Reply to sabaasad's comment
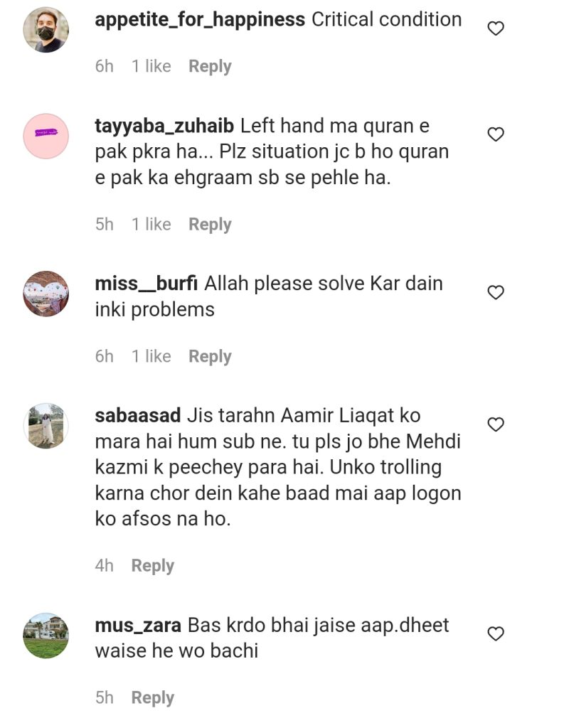Viewport: 564px width, 728px height. tap(153, 566)
